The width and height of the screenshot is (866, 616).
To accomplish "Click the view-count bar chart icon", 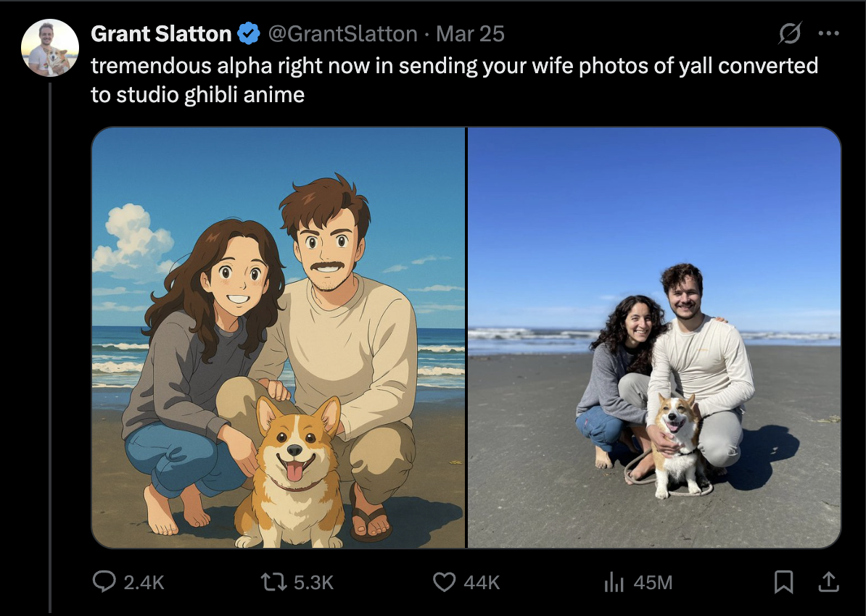I will pos(616,581).
